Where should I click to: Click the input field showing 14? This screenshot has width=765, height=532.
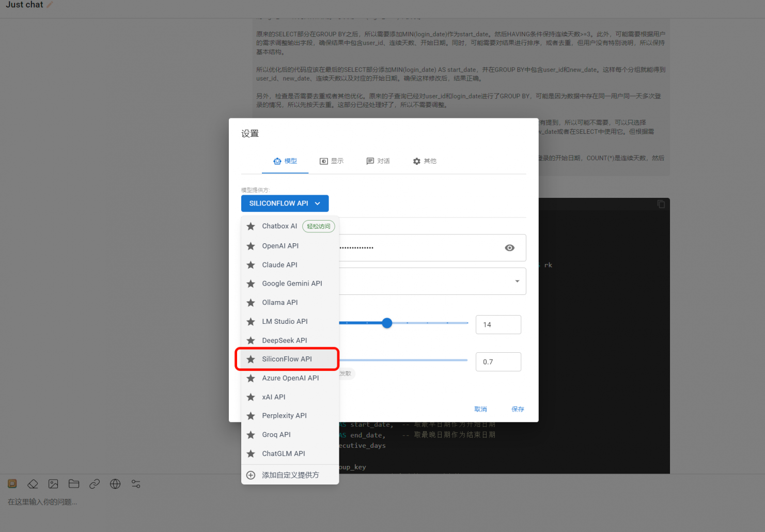coord(498,325)
